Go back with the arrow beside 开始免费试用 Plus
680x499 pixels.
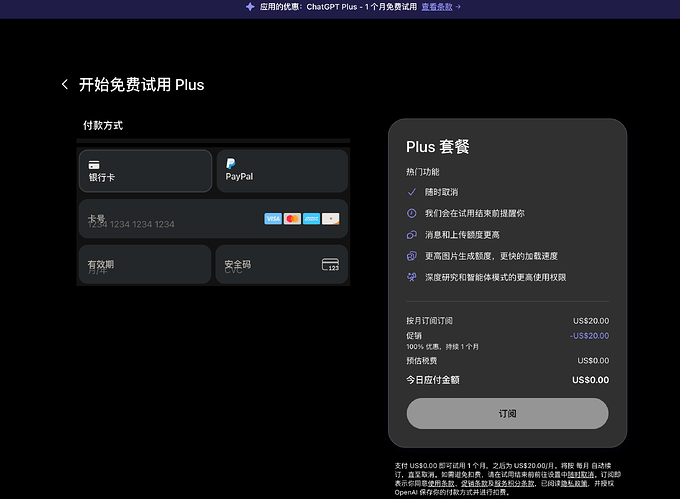click(65, 84)
